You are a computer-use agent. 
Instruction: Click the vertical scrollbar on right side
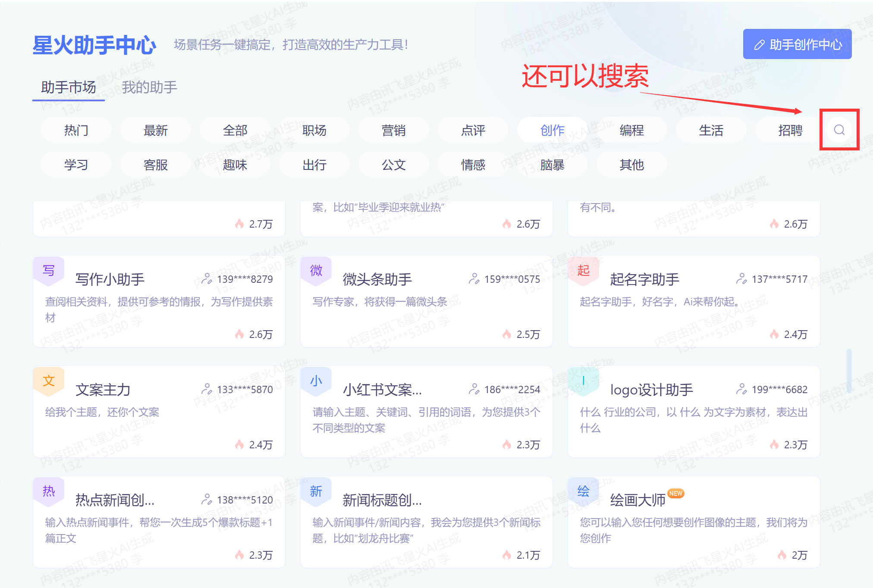pos(849,371)
